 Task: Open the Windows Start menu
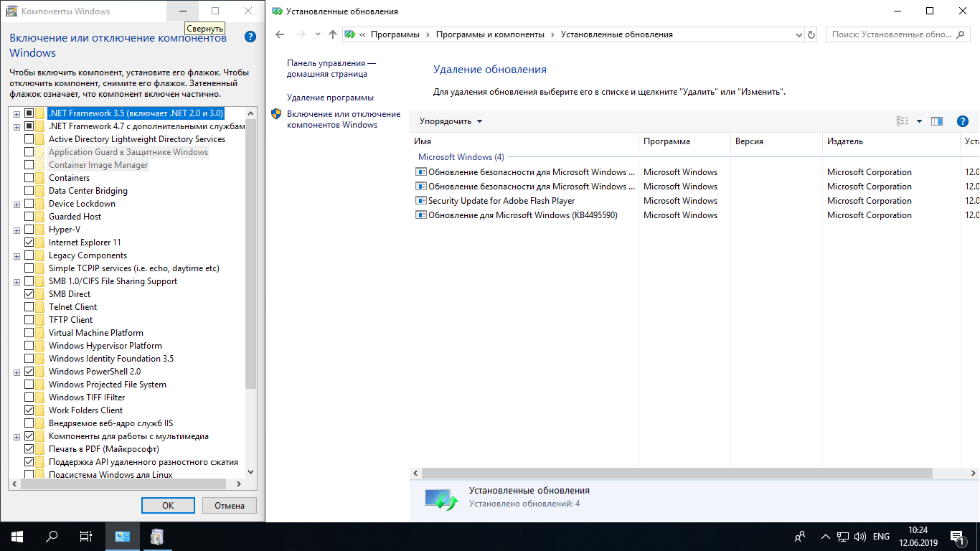[x=17, y=537]
